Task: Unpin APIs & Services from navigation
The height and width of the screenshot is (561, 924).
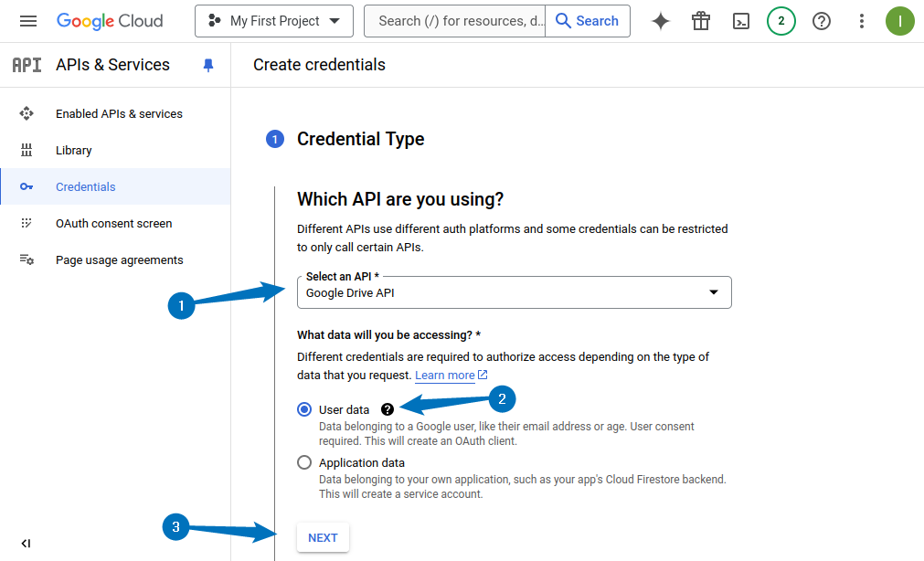Action: pyautogui.click(x=208, y=65)
